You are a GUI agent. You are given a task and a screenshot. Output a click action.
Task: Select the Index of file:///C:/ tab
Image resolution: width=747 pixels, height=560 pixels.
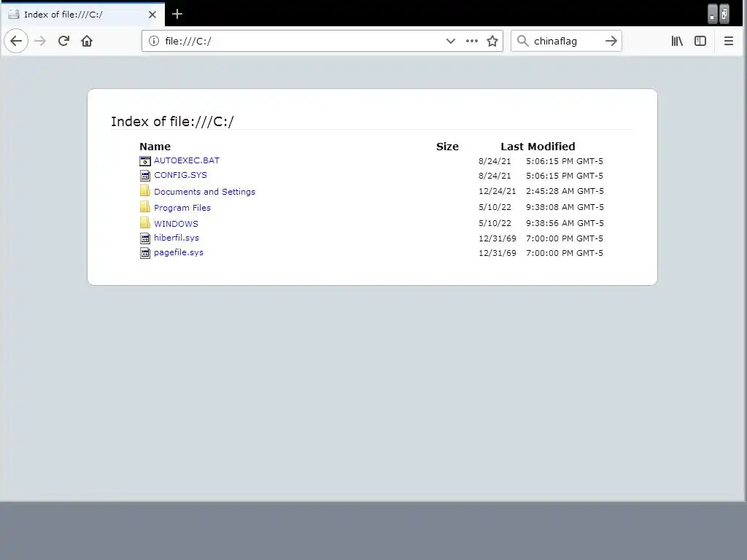coord(83,15)
